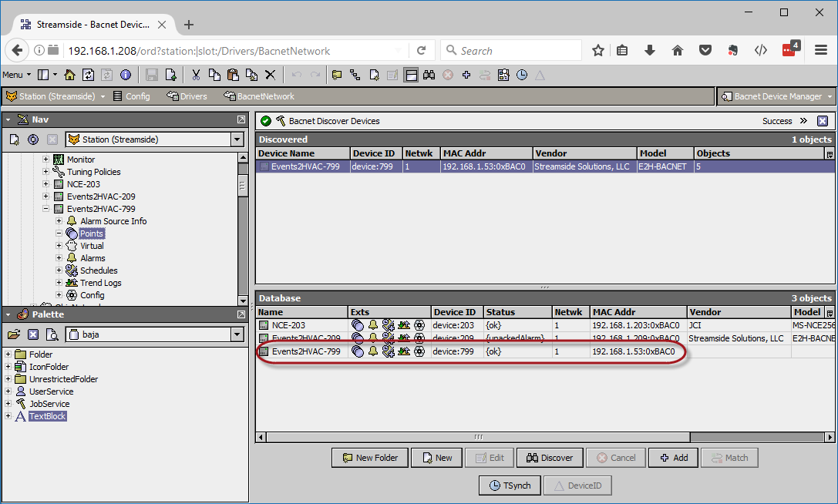Click the new-tree icon in the Nav panel toolbar
The height and width of the screenshot is (504, 838).
click(x=15, y=139)
